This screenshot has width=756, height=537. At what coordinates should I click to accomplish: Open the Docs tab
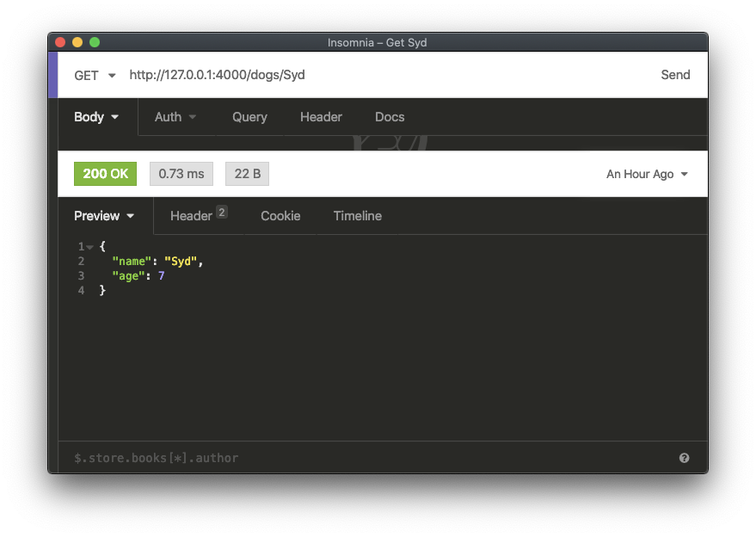tap(390, 117)
